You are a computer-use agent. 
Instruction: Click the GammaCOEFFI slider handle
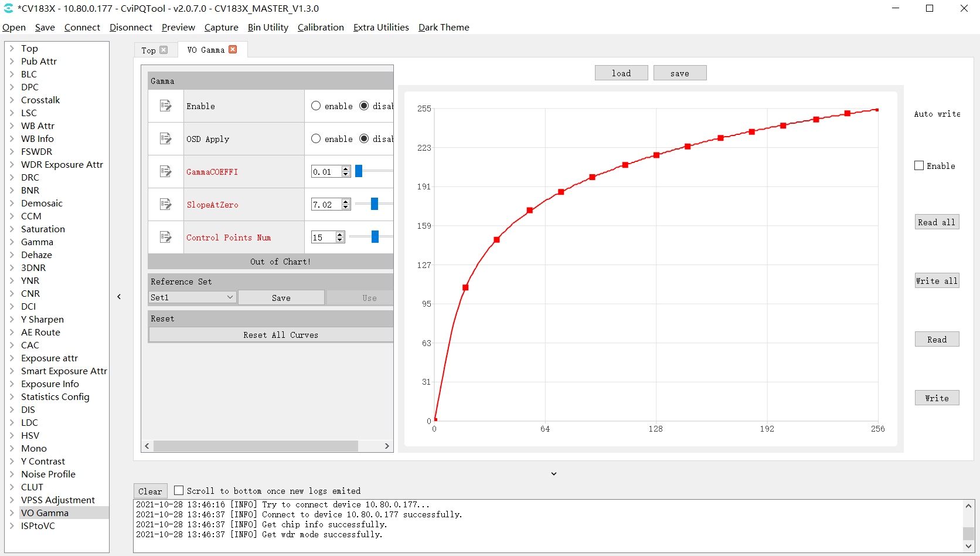point(359,171)
